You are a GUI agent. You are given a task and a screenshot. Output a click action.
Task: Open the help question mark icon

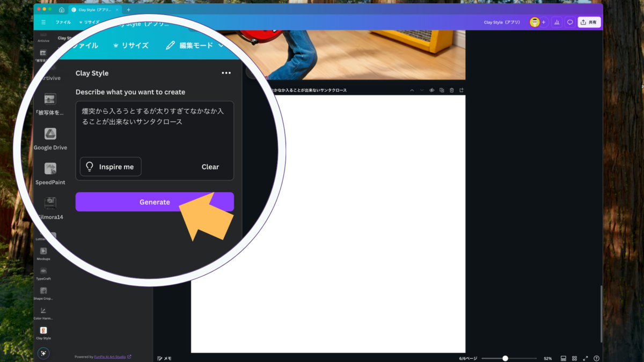tap(596, 358)
